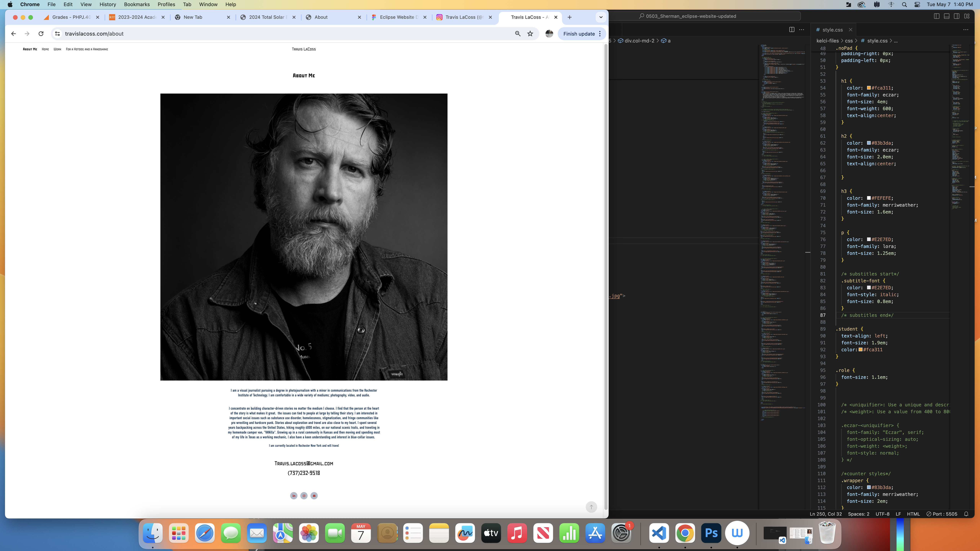
Task: Open Chrome tab search dropdown arrow
Action: click(601, 17)
